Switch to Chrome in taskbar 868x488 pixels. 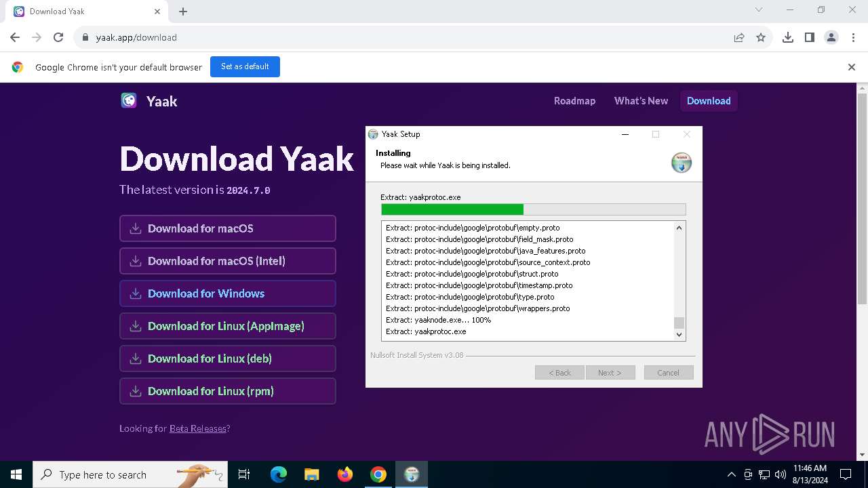(378, 474)
